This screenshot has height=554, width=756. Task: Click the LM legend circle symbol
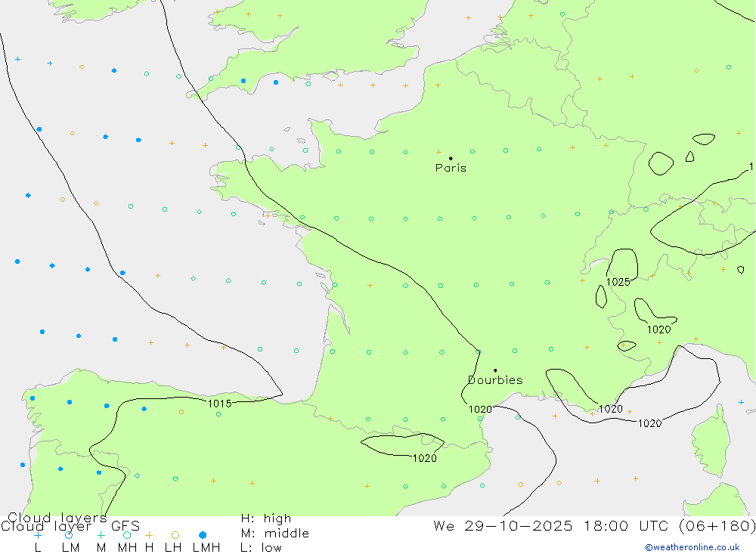pos(69,535)
